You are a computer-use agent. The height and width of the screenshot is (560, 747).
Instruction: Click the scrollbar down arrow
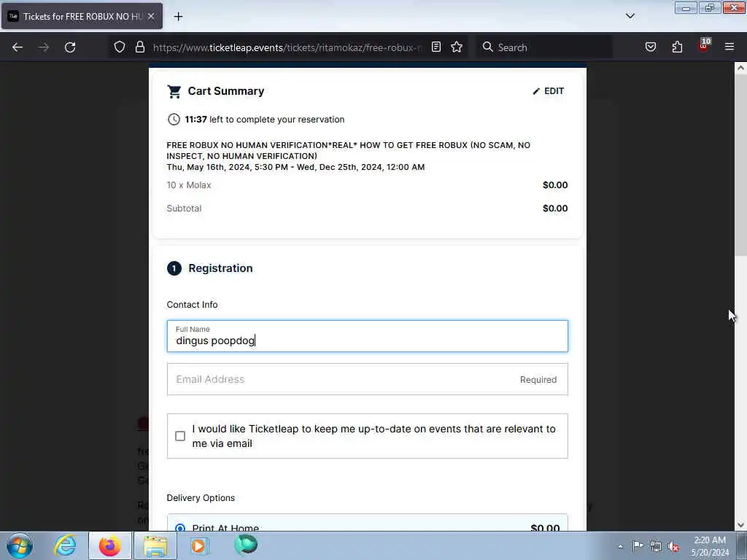pos(740,525)
